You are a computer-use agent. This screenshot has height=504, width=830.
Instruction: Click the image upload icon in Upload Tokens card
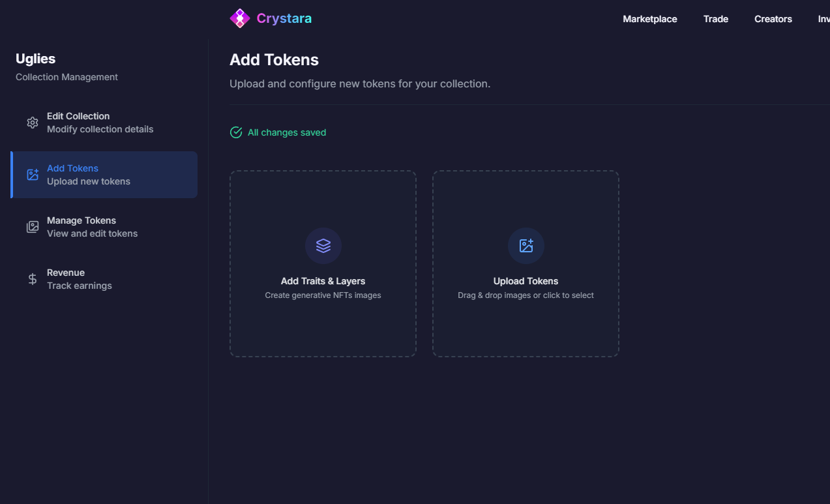point(526,246)
